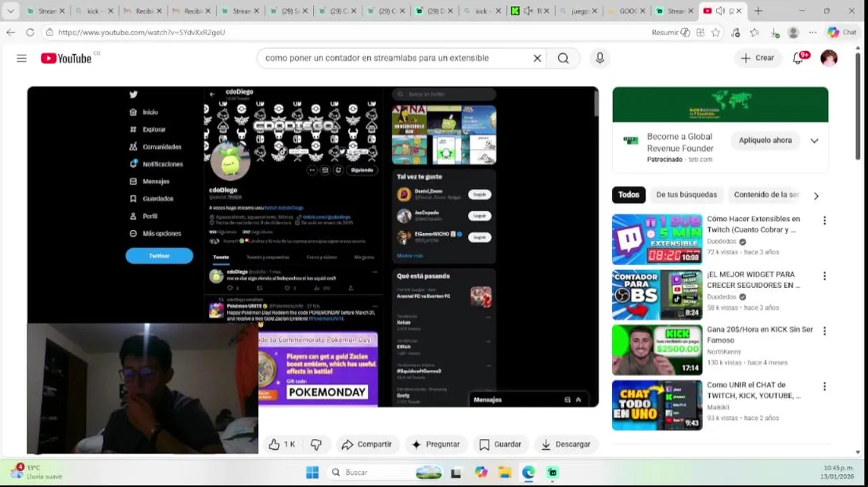This screenshot has height=487, width=868.
Task: Show more filter chips with right arrow
Action: point(816,196)
